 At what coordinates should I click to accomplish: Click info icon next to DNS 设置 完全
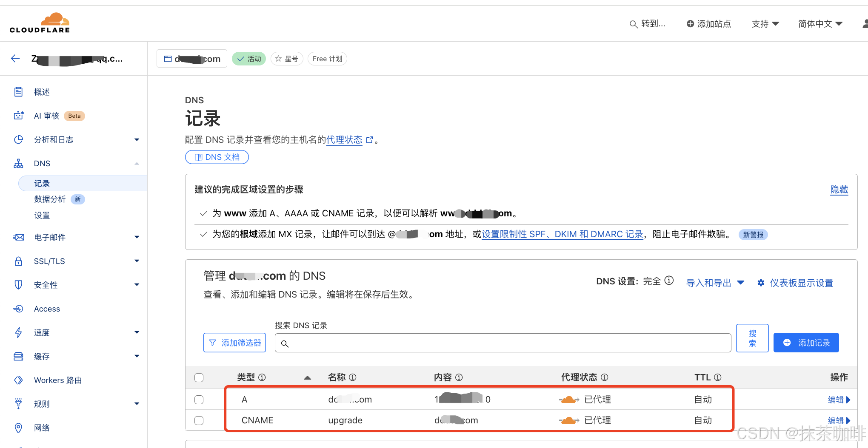point(669,281)
